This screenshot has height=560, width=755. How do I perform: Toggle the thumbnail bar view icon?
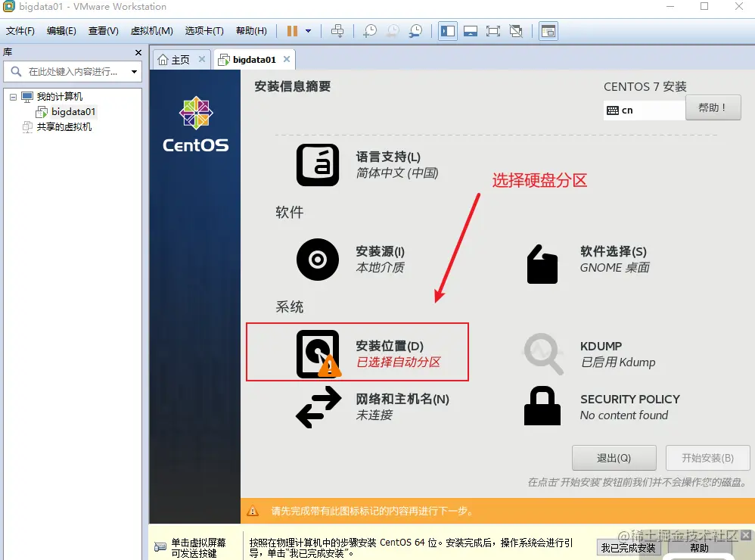pyautogui.click(x=471, y=31)
